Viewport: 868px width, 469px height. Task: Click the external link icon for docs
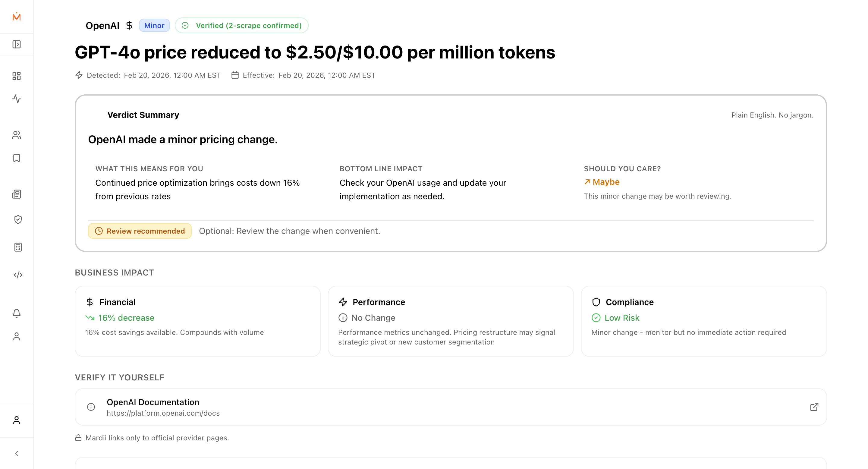814,407
